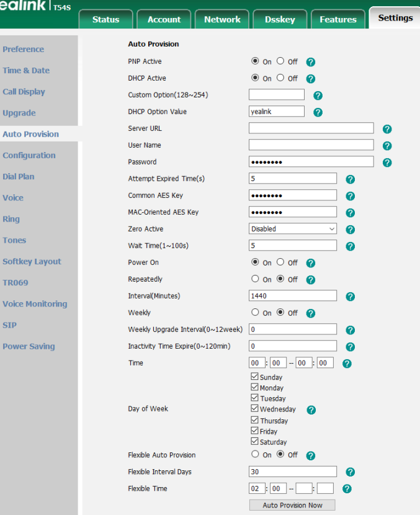
Task: Enable Repeatedly by selecting On
Action: click(255, 279)
